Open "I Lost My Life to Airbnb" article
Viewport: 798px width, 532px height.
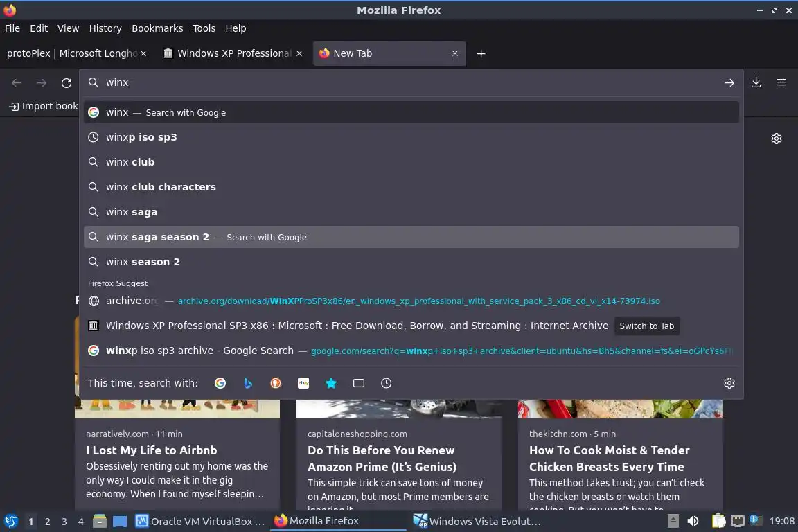[x=151, y=450]
